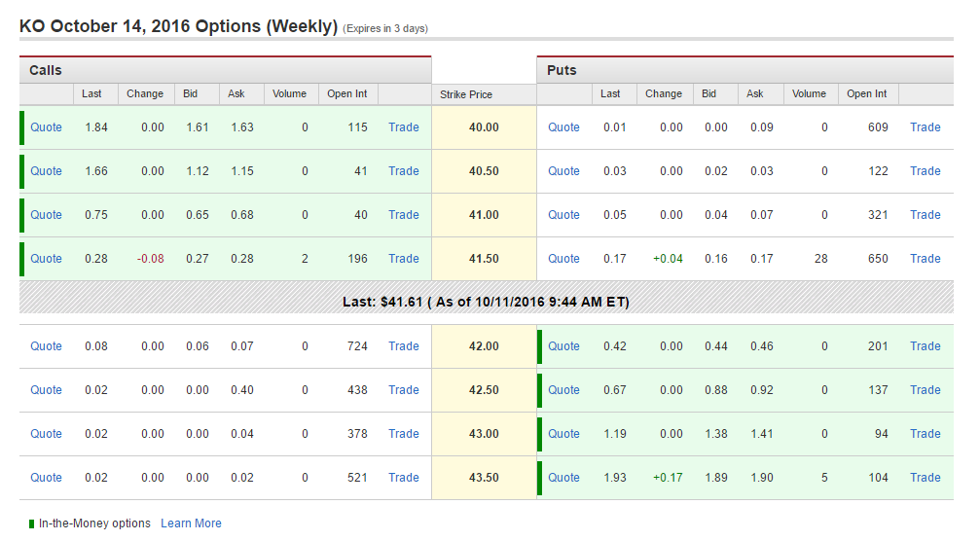Viewport: 980px width, 541px height.
Task: Trade the 41.00 strike put
Action: [925, 215]
